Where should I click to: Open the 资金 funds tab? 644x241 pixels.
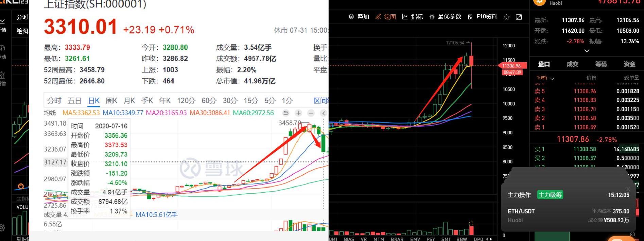(629, 64)
